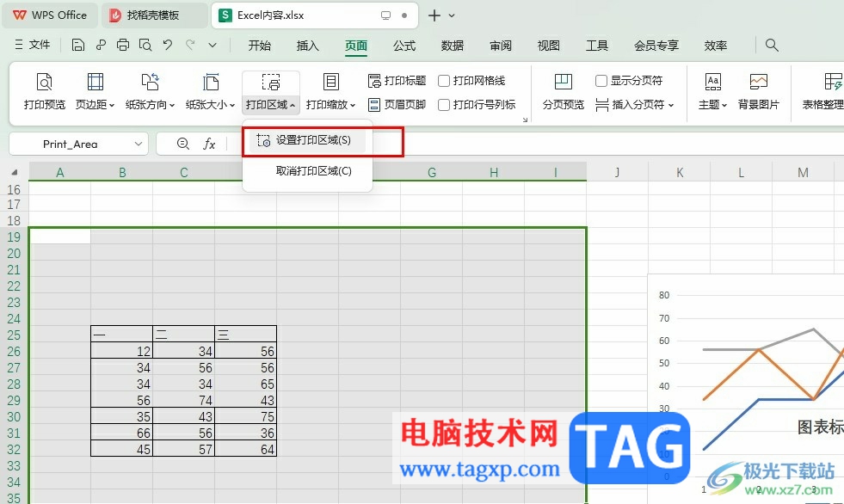Click the zoom magnifier in formula bar

[x=183, y=144]
